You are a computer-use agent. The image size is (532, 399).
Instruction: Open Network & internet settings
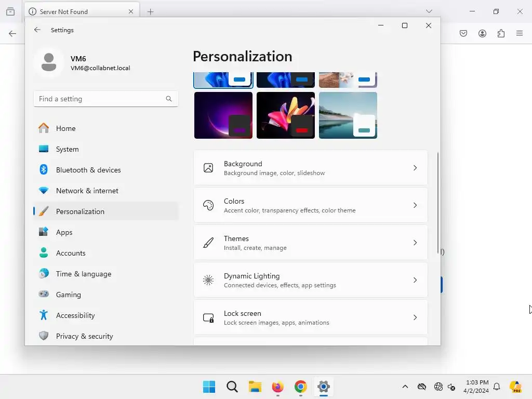[106, 191]
